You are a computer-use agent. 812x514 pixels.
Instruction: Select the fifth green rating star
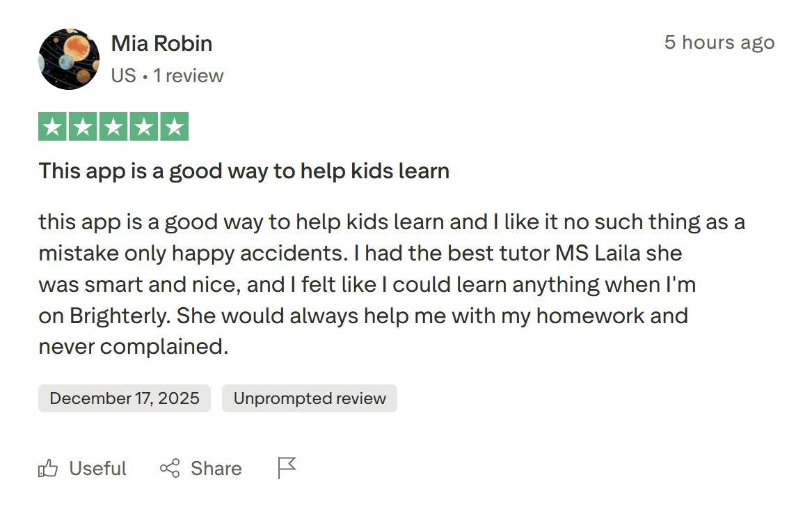[175, 126]
